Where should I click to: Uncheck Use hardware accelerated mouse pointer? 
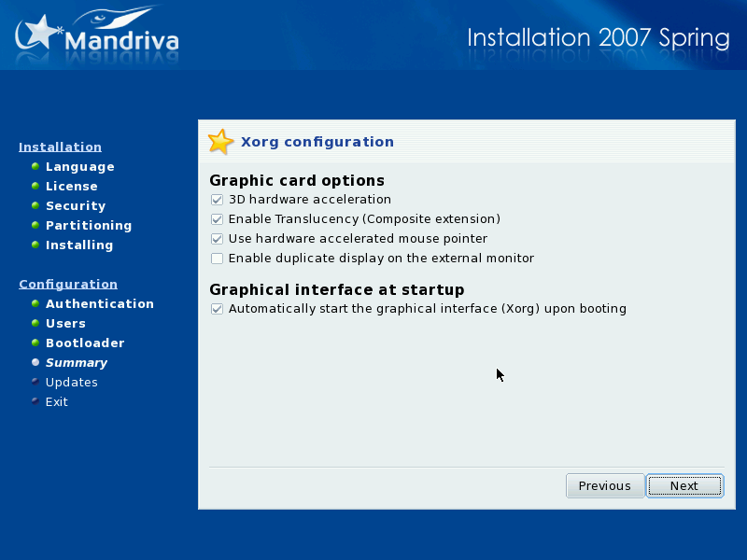pyautogui.click(x=217, y=239)
